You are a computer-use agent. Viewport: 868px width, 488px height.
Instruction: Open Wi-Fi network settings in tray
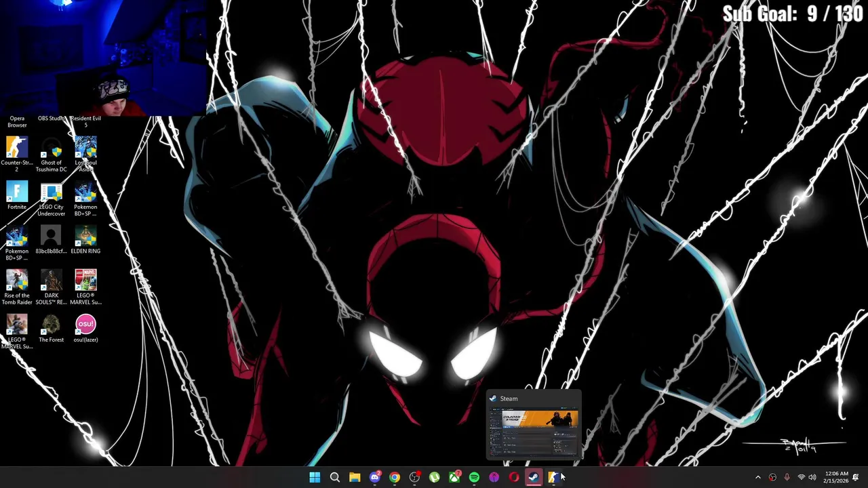(802, 477)
